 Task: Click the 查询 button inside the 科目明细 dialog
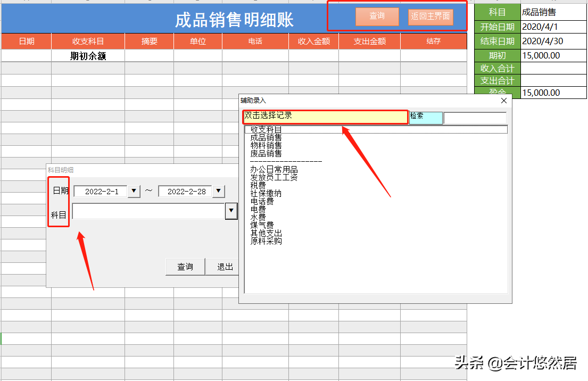[x=185, y=267]
